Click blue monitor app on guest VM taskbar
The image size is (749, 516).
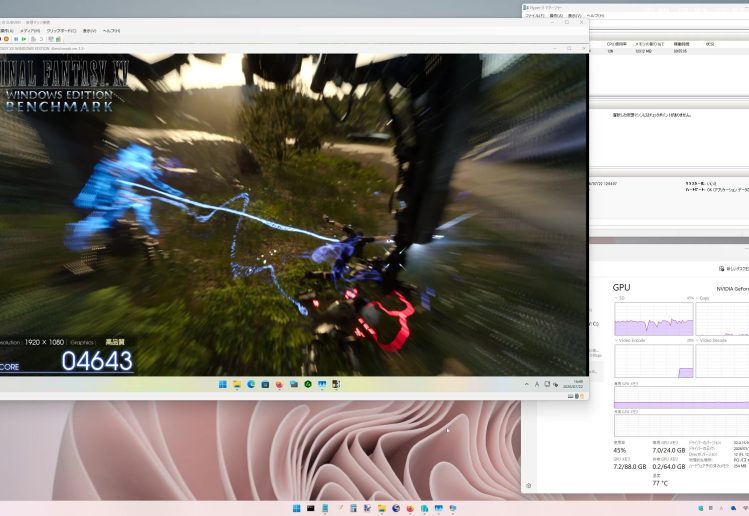322,384
